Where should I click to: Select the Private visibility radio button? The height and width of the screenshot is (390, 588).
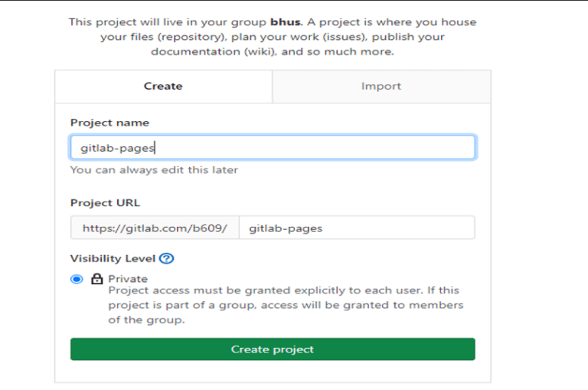[77, 279]
